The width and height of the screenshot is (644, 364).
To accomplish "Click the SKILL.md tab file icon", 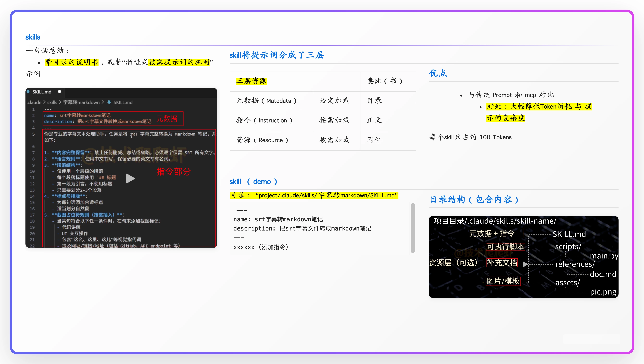I will tap(28, 91).
